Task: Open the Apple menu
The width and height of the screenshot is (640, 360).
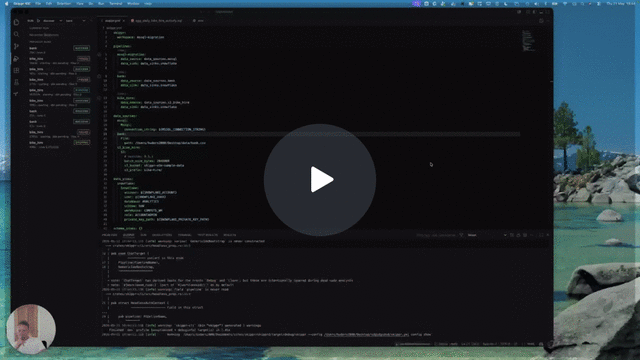Action: tap(7, 4)
